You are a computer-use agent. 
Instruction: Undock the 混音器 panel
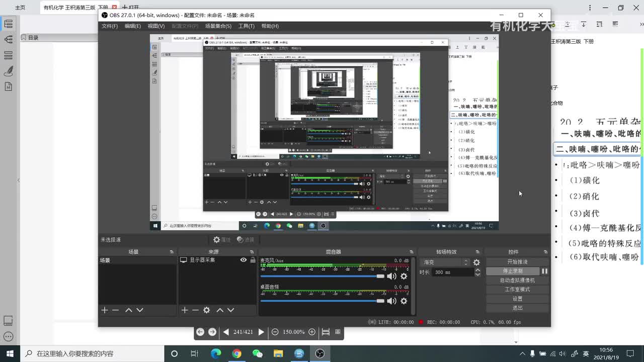[412, 252]
